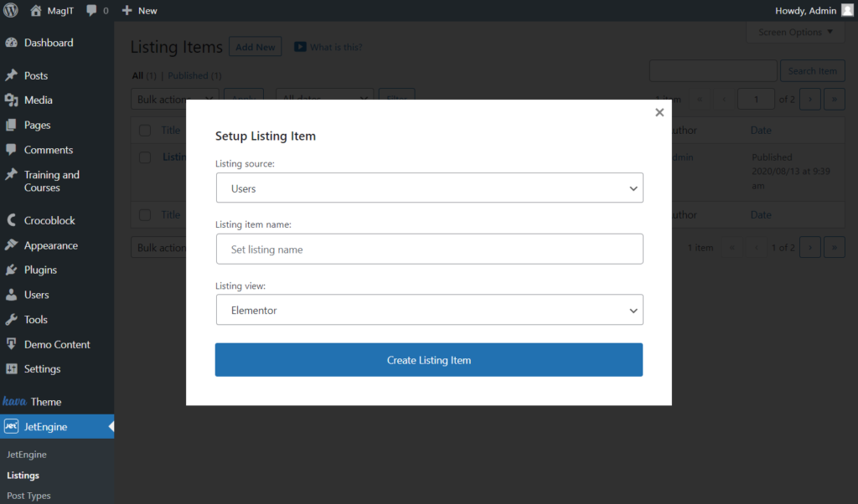858x504 pixels.
Task: Open the Listing view Elementor dropdown
Action: click(430, 310)
